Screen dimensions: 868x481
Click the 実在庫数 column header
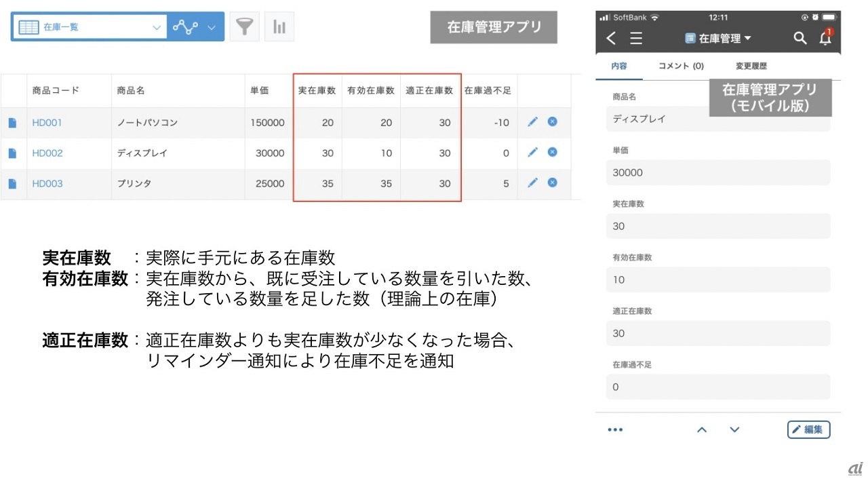tap(317, 90)
